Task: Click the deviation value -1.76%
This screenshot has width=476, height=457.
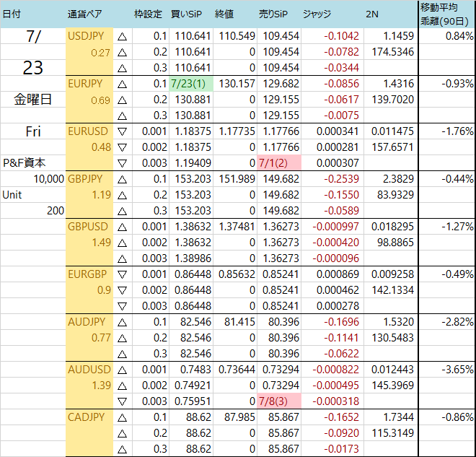Action: pos(457,131)
